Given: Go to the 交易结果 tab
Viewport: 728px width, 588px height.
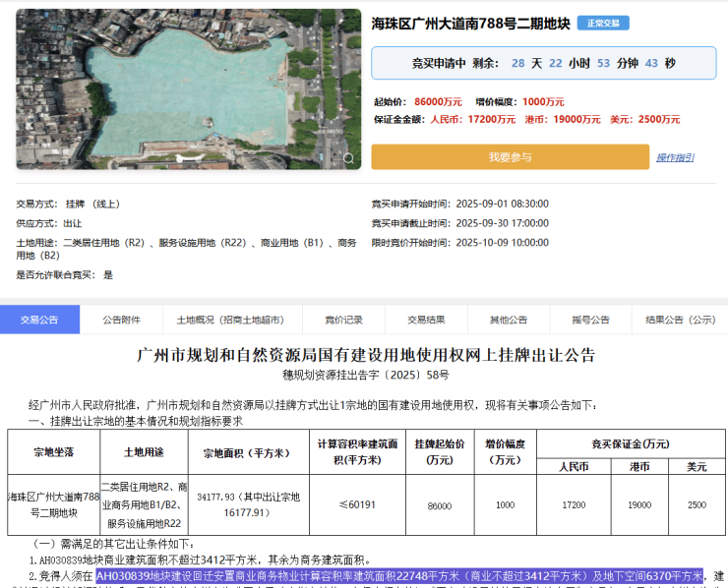Looking at the screenshot, I should [x=426, y=320].
